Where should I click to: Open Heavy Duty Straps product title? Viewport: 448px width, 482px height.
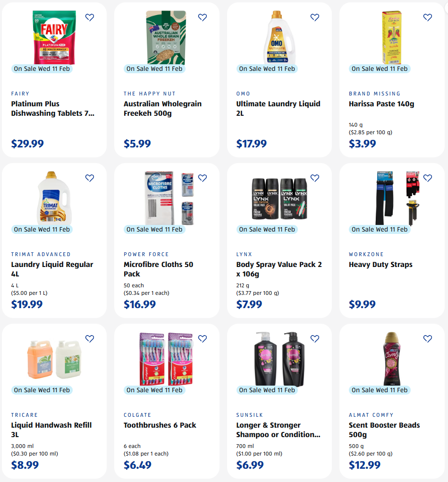pos(380,265)
